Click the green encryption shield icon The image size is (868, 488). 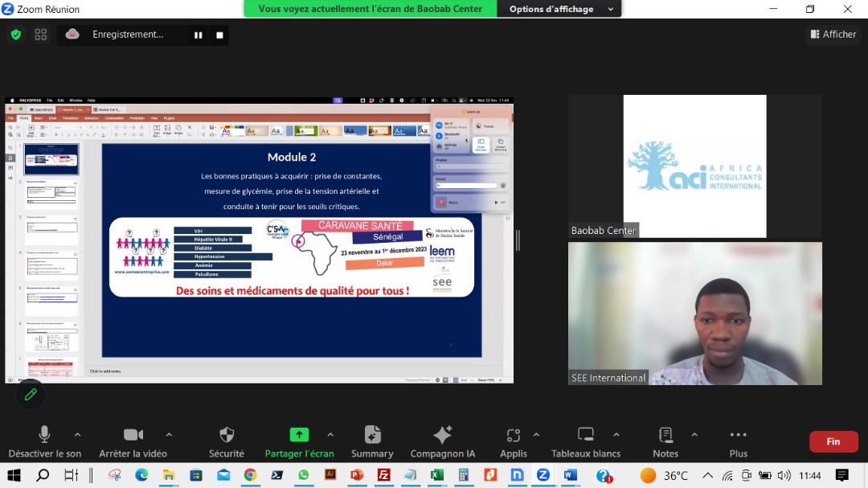coord(15,35)
